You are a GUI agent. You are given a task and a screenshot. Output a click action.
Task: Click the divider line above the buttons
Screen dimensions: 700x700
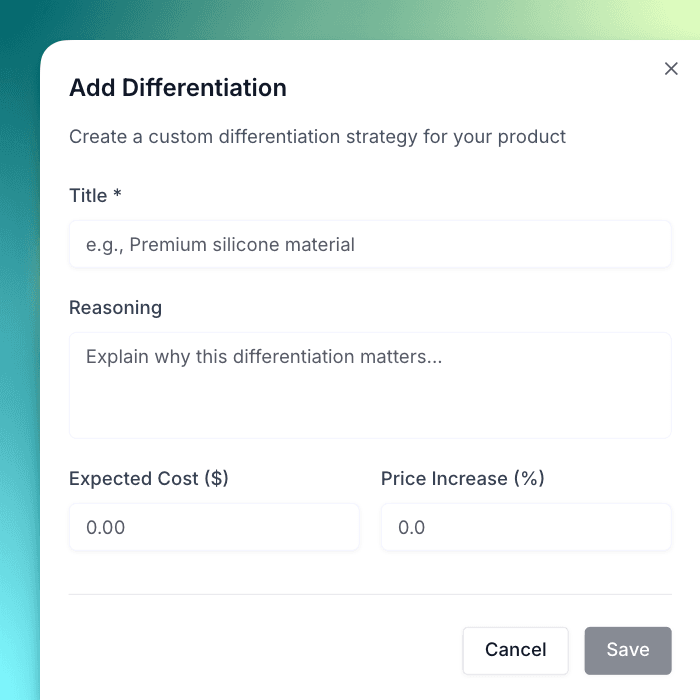pyautogui.click(x=370, y=595)
